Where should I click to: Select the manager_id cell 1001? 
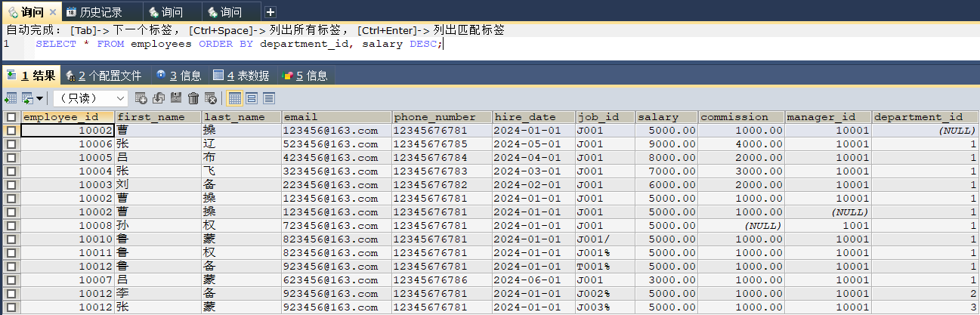tap(828, 226)
